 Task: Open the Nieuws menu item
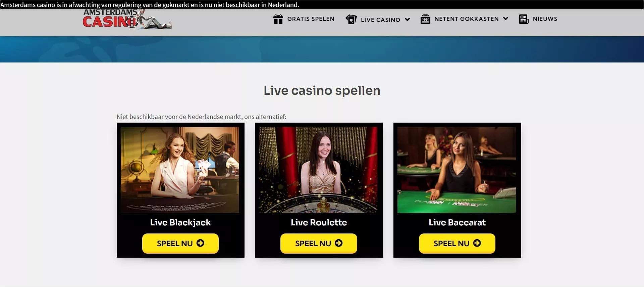[x=545, y=19]
